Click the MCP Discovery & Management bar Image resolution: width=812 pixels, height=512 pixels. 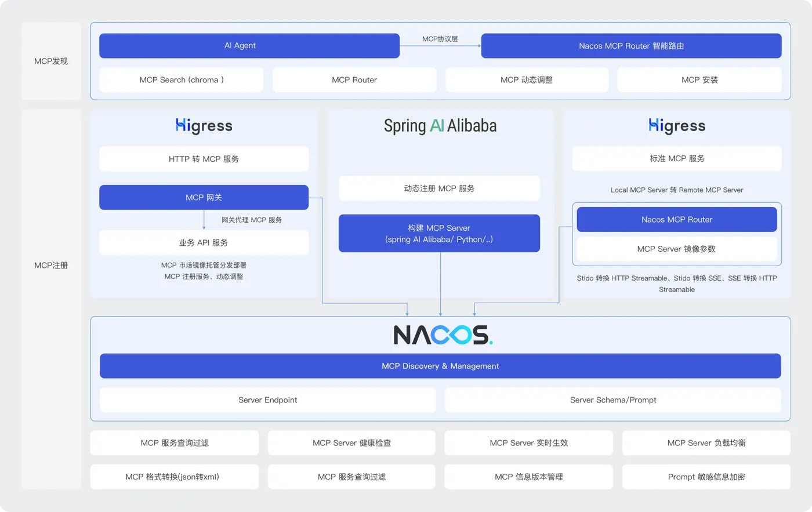point(440,366)
